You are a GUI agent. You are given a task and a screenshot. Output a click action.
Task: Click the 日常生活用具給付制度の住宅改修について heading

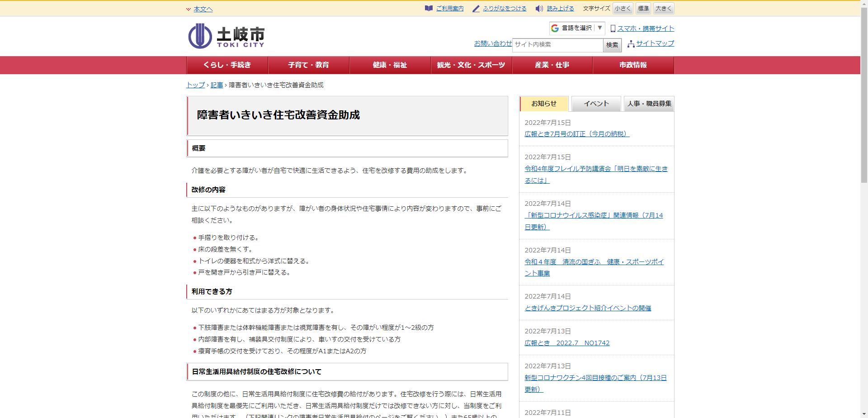click(256, 372)
